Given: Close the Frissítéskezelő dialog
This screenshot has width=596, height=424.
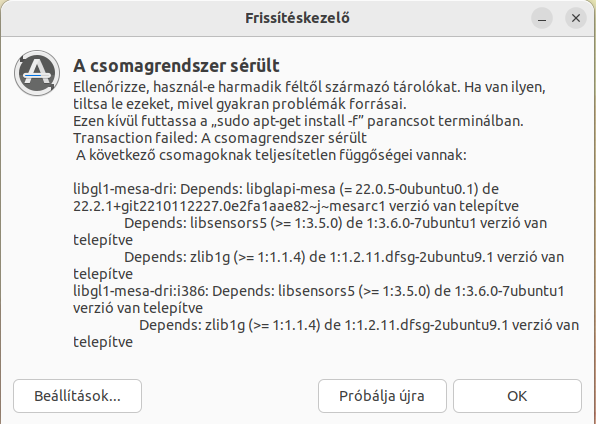Looking at the screenshot, I should [576, 18].
